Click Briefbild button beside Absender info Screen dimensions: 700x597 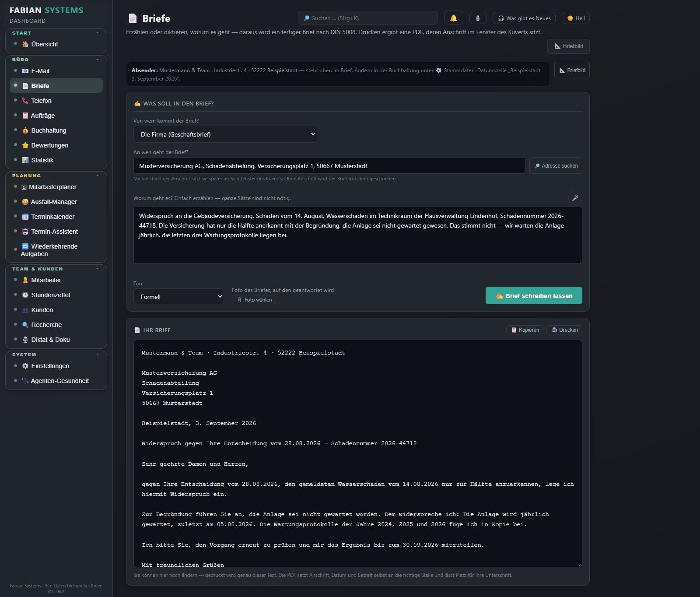572,70
